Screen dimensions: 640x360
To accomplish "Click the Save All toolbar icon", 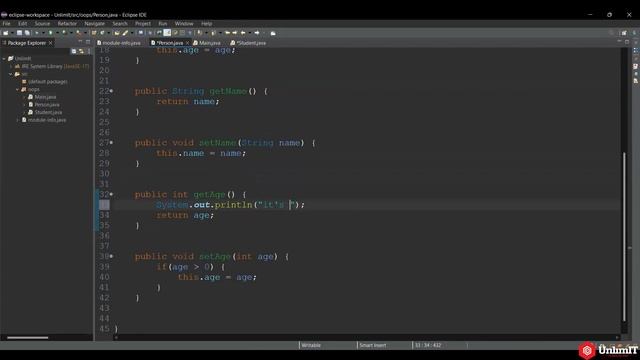I will tap(27, 33).
